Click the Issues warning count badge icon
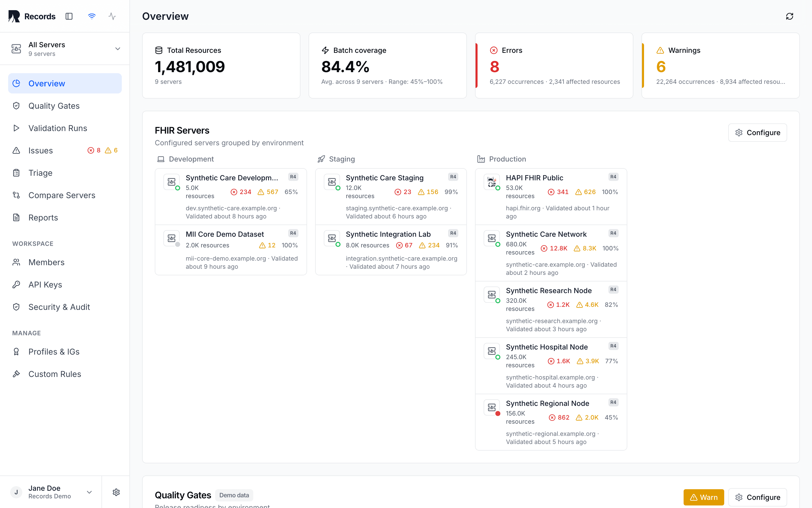Image resolution: width=812 pixels, height=508 pixels. pos(108,150)
